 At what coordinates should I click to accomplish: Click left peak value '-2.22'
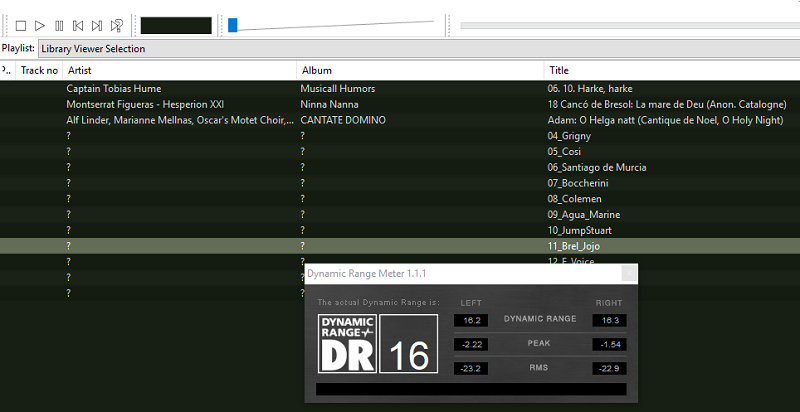tap(471, 345)
